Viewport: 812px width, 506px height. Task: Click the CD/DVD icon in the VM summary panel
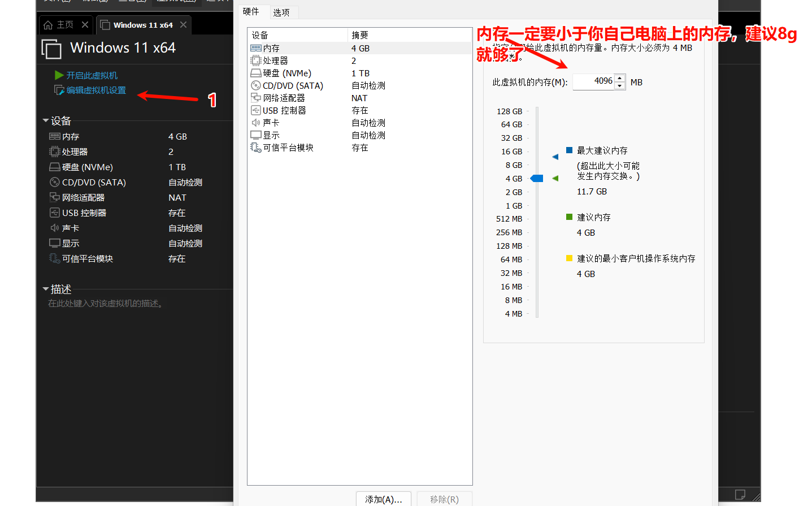point(55,182)
